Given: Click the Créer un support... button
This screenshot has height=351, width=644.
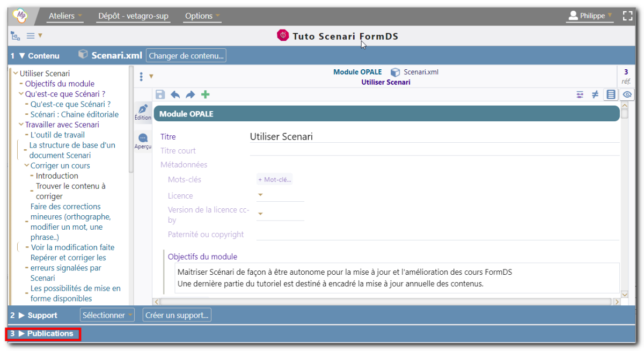Looking at the screenshot, I should [177, 315].
